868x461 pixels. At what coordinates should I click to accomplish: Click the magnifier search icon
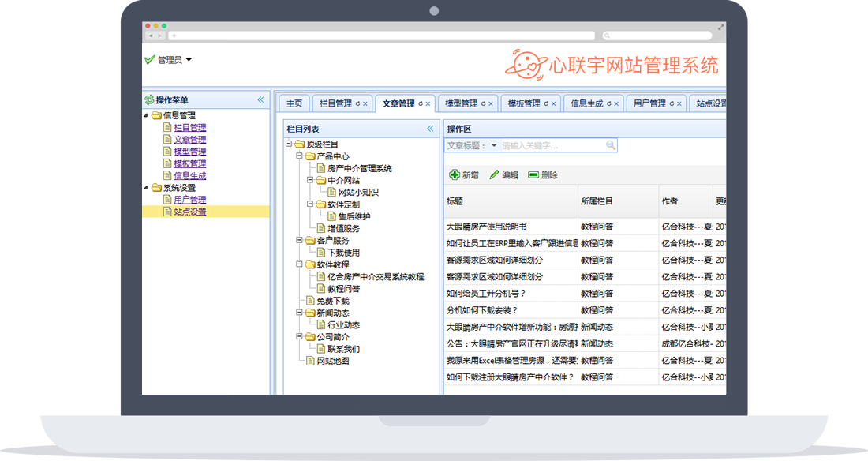pos(610,145)
